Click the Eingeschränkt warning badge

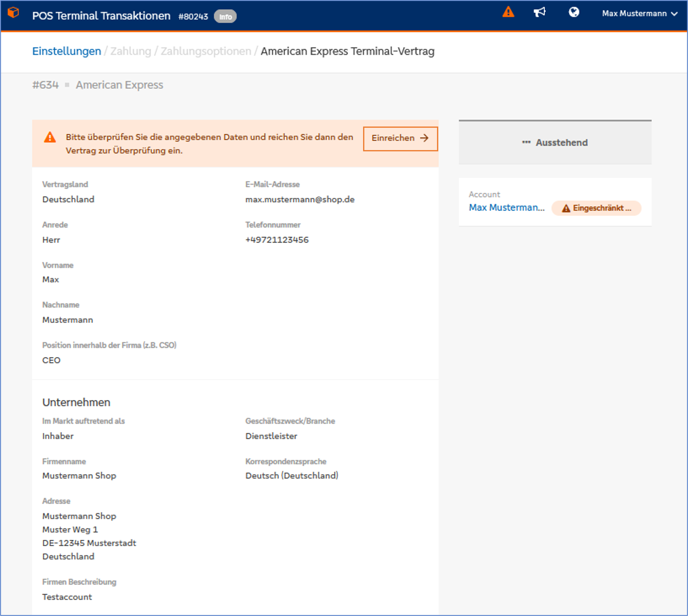click(x=596, y=208)
